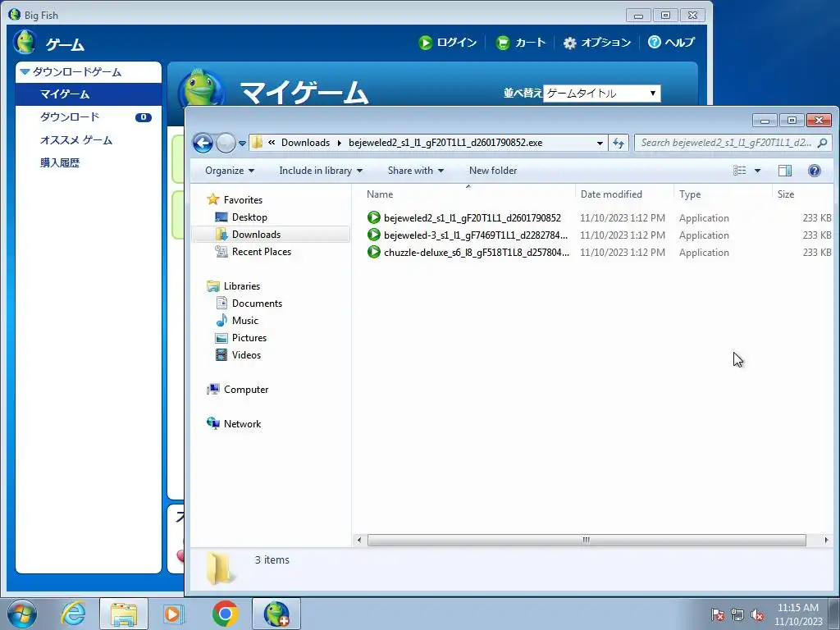Open the Music library

click(244, 321)
